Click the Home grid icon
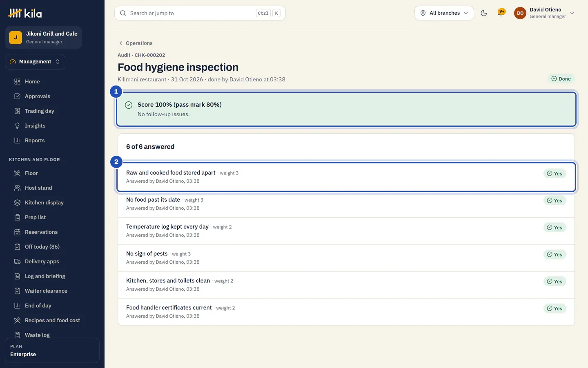This screenshot has height=368, width=588. point(17,81)
